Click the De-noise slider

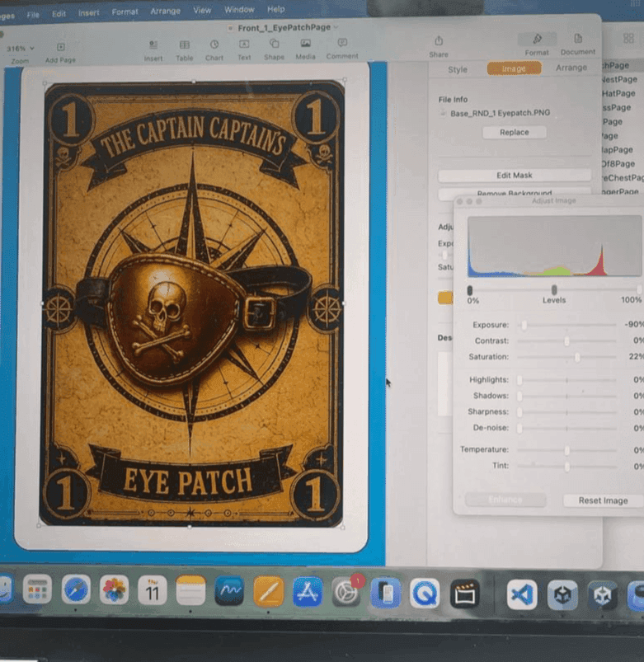click(566, 428)
